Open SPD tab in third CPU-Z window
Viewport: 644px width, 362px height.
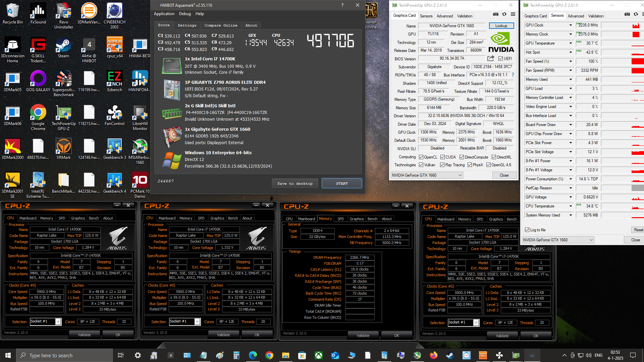pos(340,219)
